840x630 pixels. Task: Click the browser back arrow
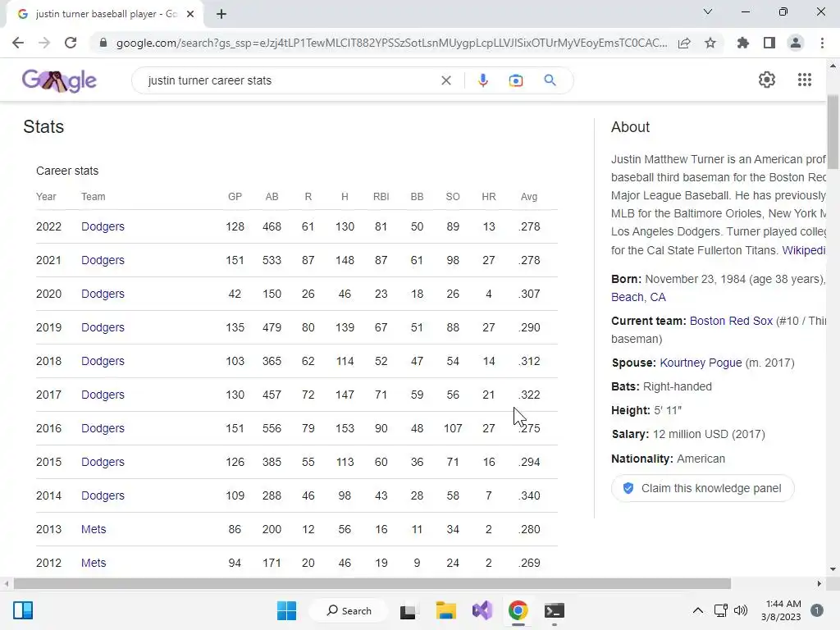click(18, 43)
